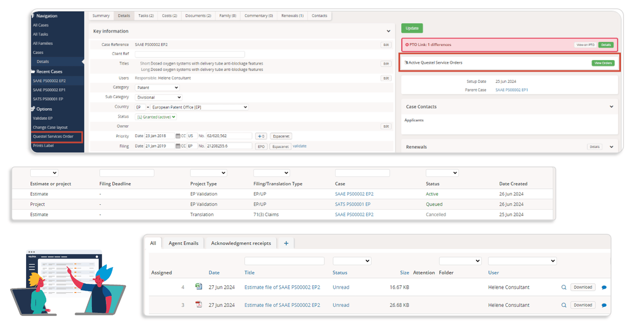The height and width of the screenshot is (333, 644).
Task: Click the green View Orders button
Action: (603, 63)
